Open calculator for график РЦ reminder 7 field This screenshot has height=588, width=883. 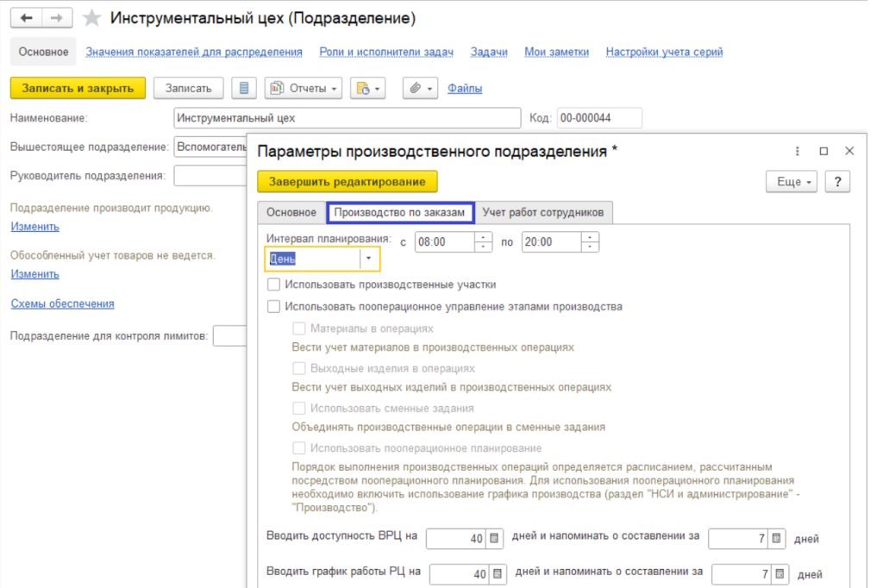(780, 574)
